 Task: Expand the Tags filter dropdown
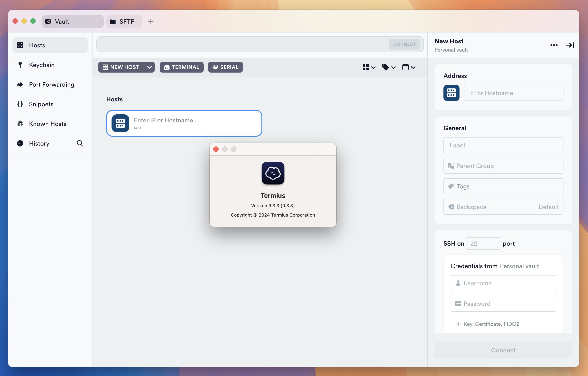[x=388, y=67]
